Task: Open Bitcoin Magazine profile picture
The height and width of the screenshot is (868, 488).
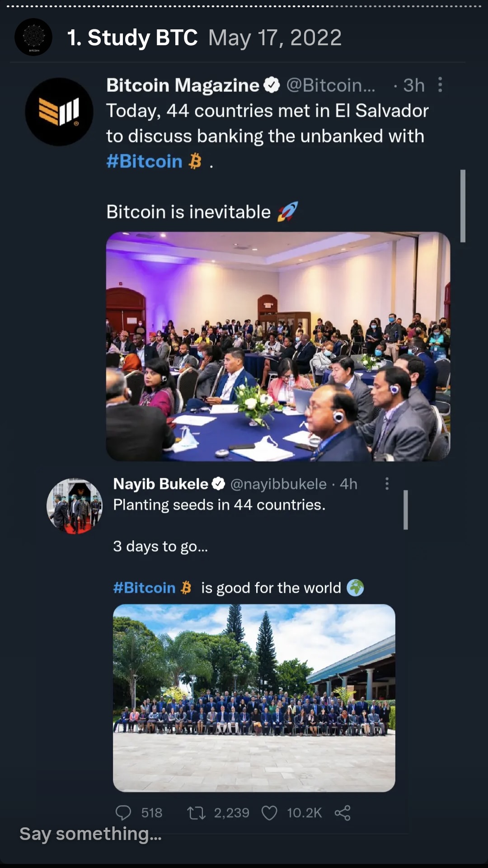Action: [59, 112]
